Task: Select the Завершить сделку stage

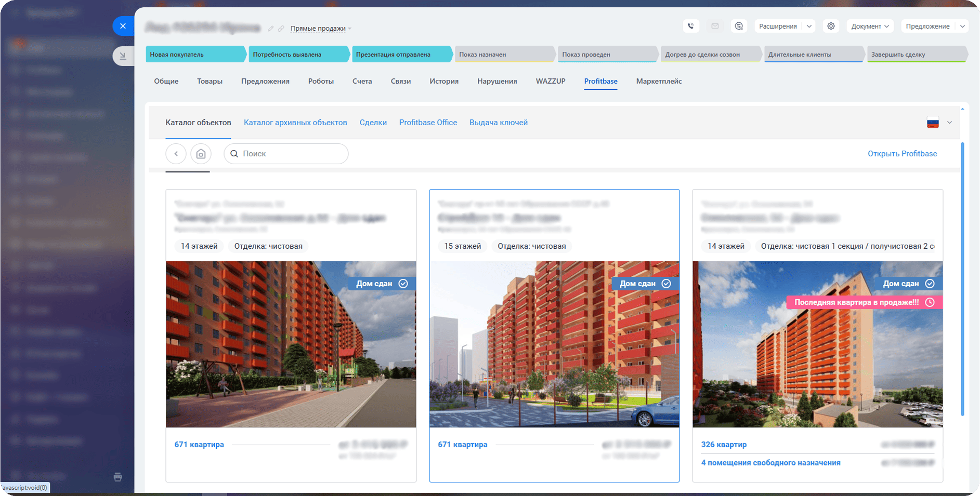Action: click(916, 55)
